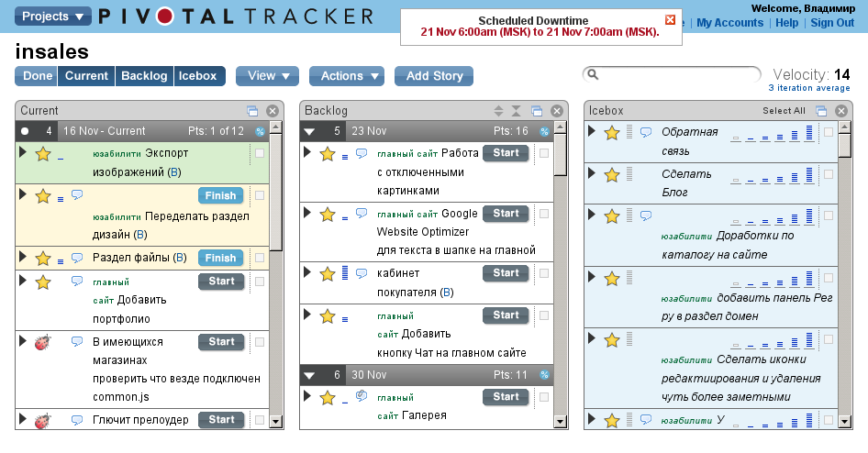The image size is (868, 453).
Task: Click the star icon on the кабинет покупателя story
Action: pos(328,274)
